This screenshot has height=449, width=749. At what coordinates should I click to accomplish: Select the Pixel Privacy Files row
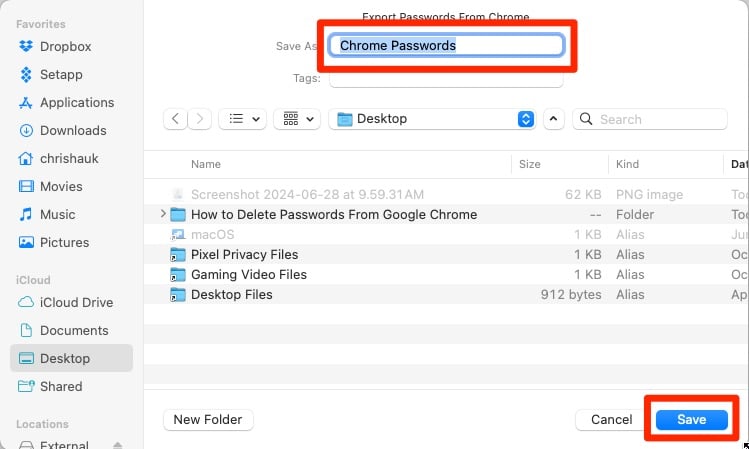[x=446, y=255]
